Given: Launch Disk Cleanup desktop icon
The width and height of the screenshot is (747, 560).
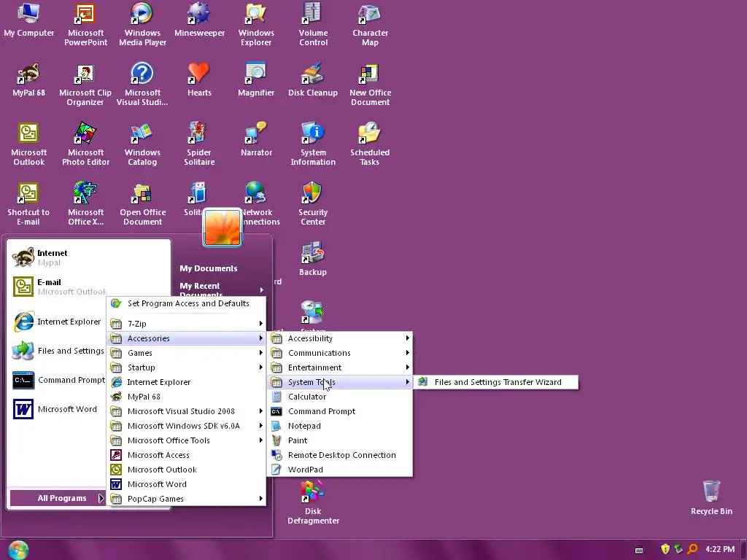Looking at the screenshot, I should coord(313,80).
